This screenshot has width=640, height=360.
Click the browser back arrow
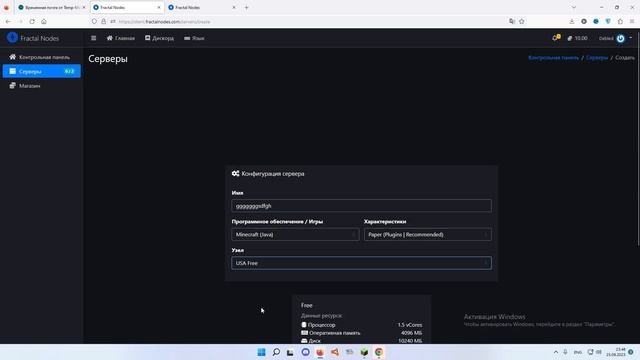8,21
